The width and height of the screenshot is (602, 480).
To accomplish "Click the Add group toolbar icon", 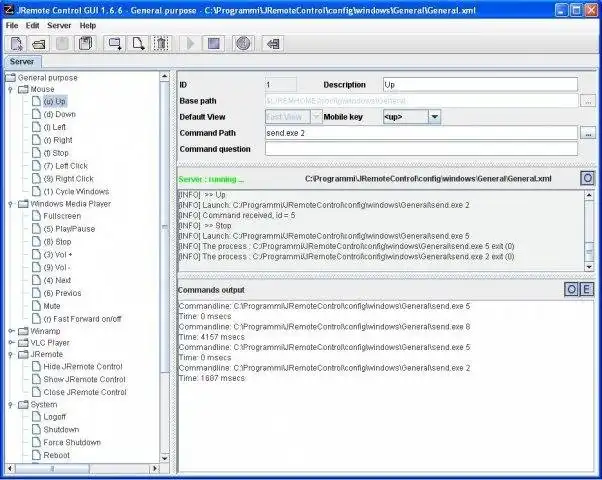I will [114, 43].
